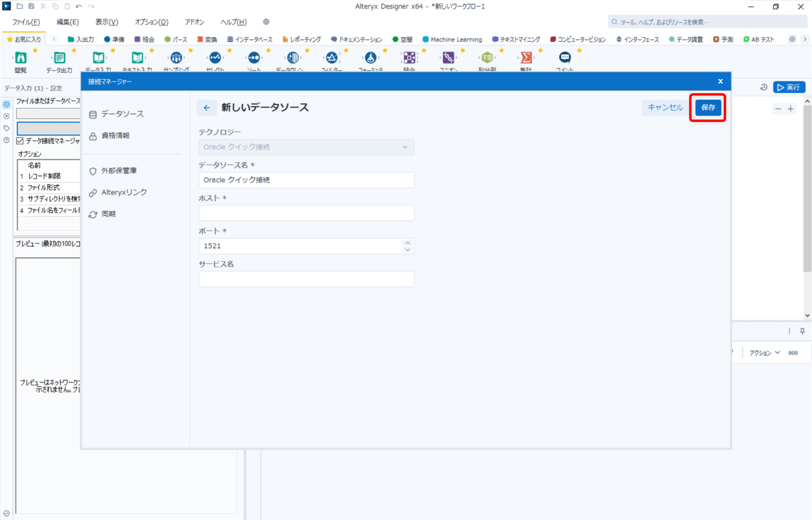Select the Summarize sigma tool icon
The image size is (812, 520).
[x=526, y=58]
